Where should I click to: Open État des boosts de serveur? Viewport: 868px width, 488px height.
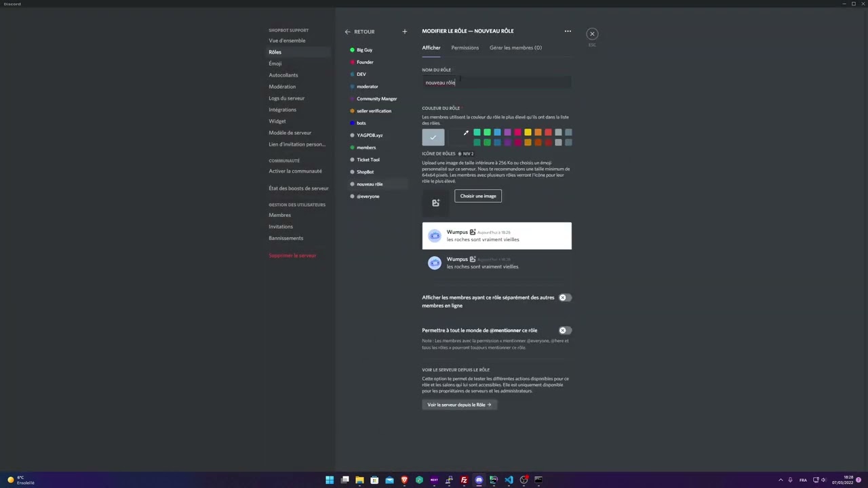[x=298, y=188]
